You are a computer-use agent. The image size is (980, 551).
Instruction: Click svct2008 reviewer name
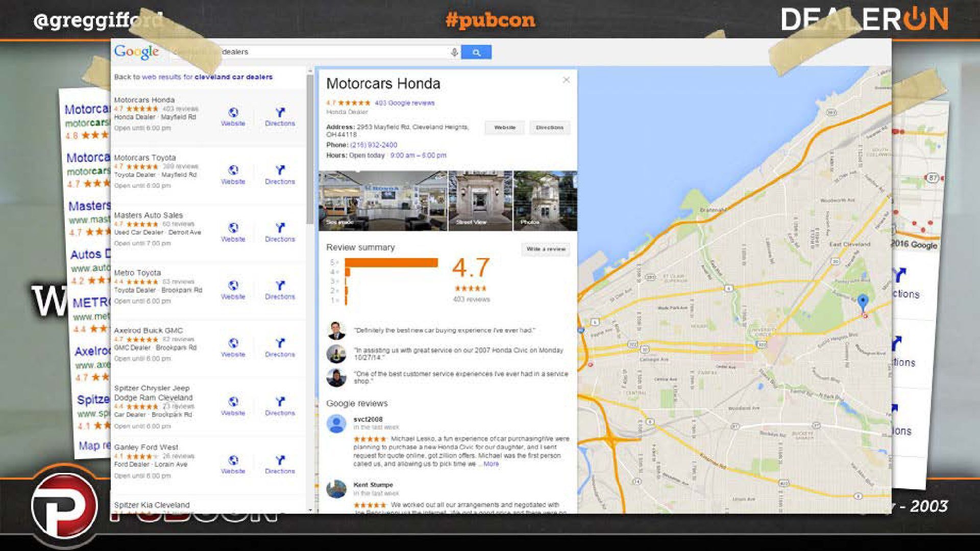(x=367, y=419)
